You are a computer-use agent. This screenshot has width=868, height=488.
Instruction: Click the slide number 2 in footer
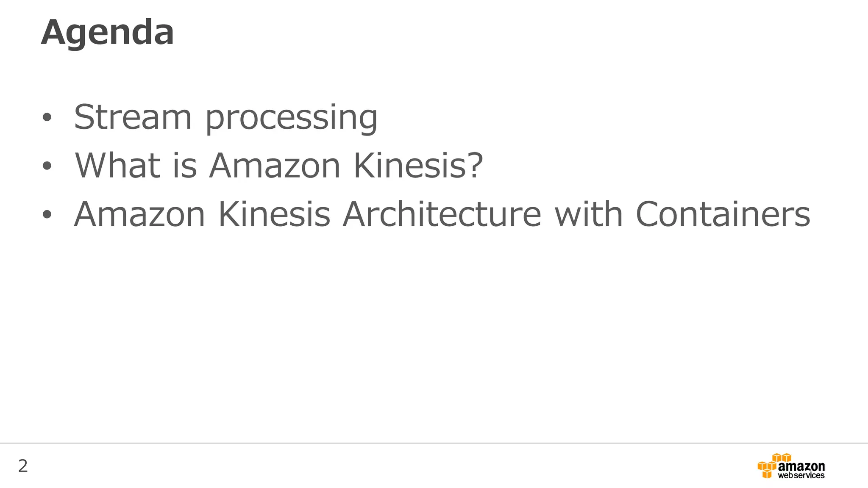click(x=23, y=466)
